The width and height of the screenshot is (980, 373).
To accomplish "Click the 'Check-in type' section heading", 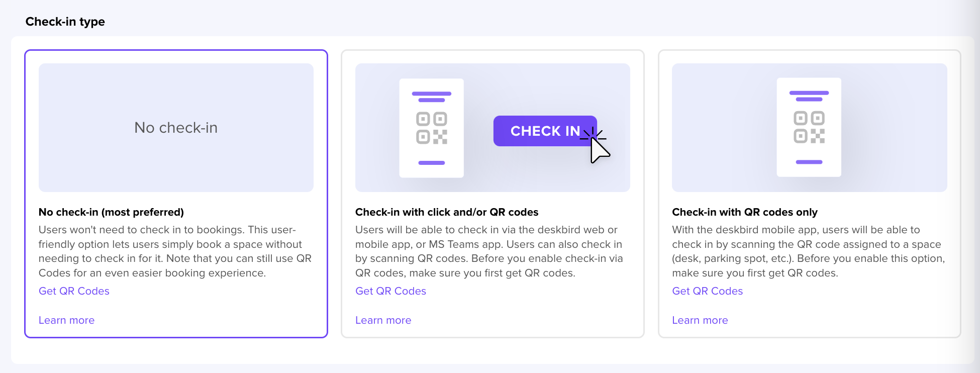I will tap(65, 22).
